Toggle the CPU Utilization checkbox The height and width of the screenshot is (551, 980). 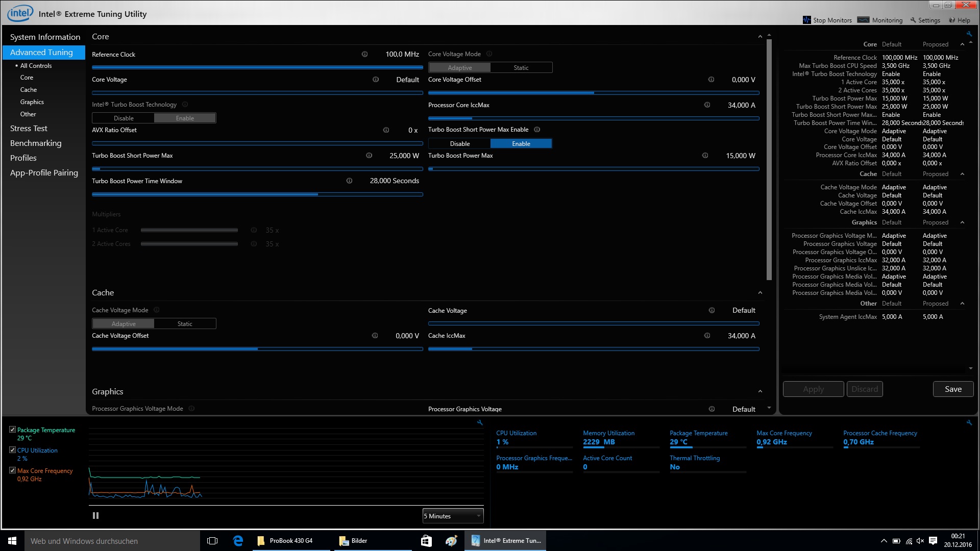click(12, 450)
